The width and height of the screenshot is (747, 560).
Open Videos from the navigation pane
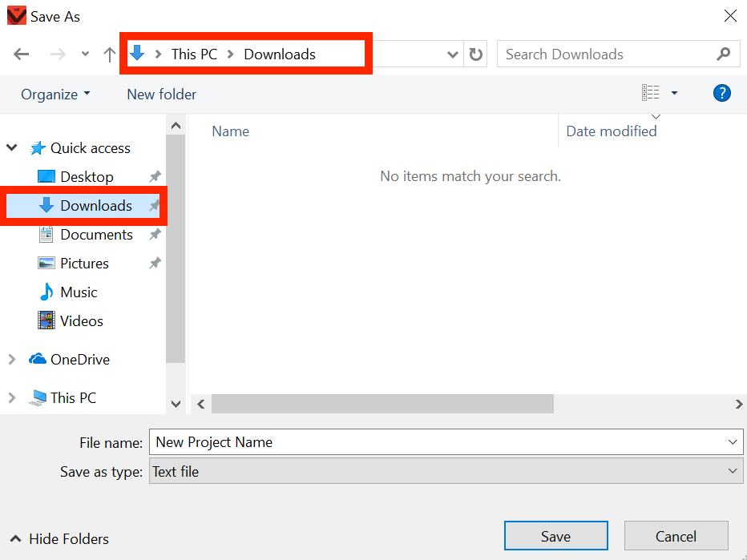pyautogui.click(x=80, y=320)
